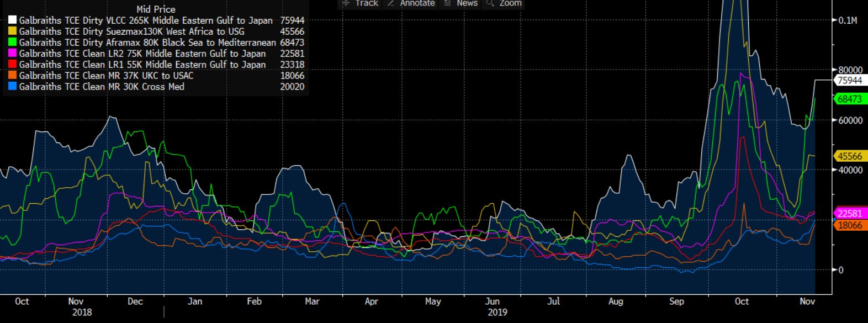
Task: Click the 0.1M y-axis label
Action: [848, 20]
